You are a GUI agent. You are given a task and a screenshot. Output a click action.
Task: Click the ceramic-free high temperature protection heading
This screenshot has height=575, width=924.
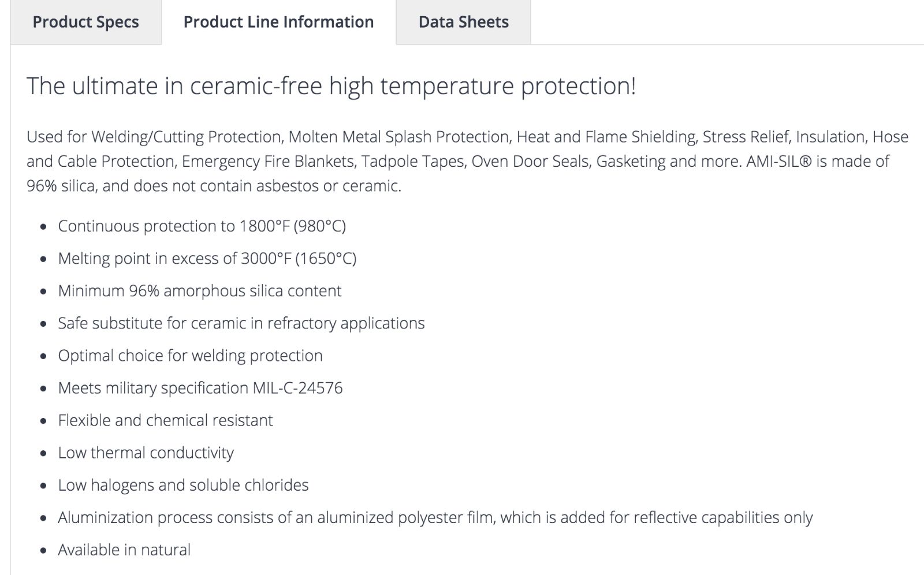point(331,86)
